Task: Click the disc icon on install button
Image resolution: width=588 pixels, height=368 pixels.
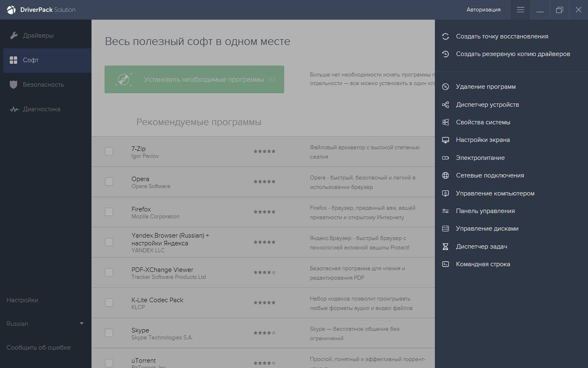Action: (x=124, y=79)
